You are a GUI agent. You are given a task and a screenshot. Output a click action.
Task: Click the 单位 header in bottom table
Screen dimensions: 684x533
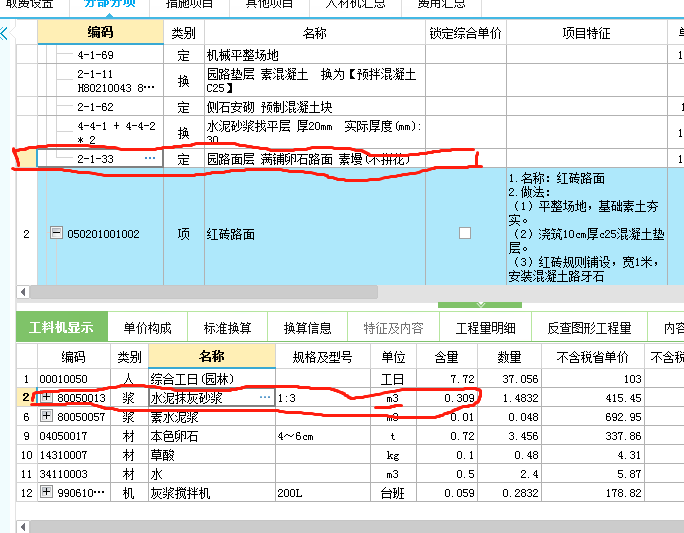point(393,357)
